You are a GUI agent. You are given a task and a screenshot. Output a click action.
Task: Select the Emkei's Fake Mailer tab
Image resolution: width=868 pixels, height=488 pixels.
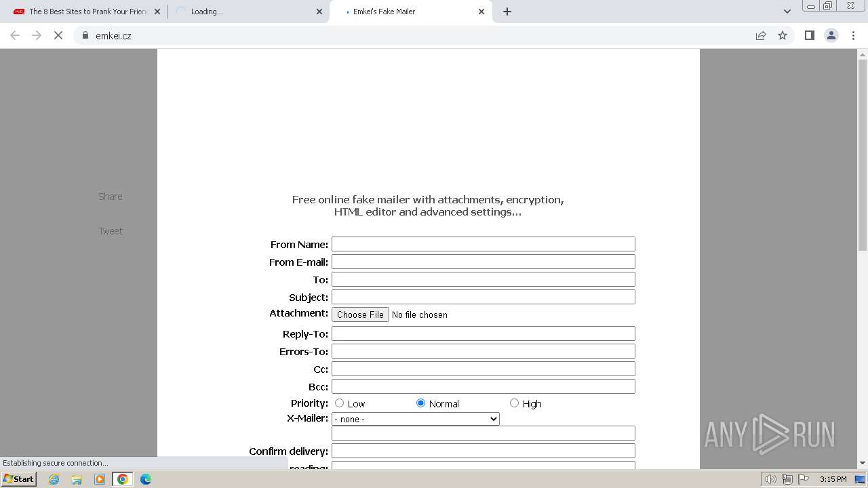click(411, 12)
